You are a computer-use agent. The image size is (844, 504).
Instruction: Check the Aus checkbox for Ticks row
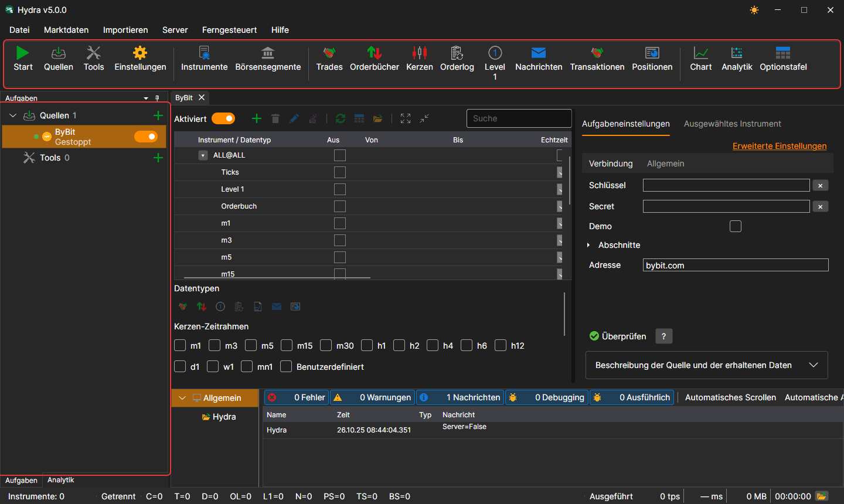point(340,172)
